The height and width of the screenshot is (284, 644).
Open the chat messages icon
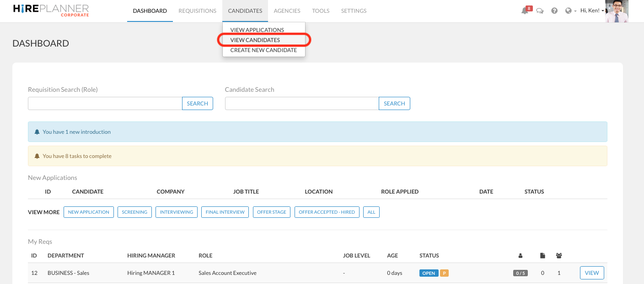(x=540, y=11)
